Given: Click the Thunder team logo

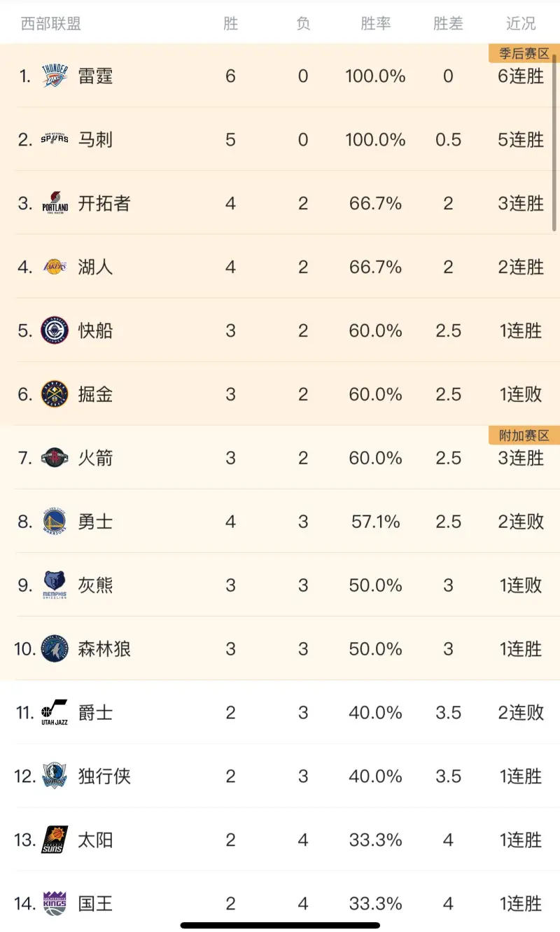Looking at the screenshot, I should 55,76.
